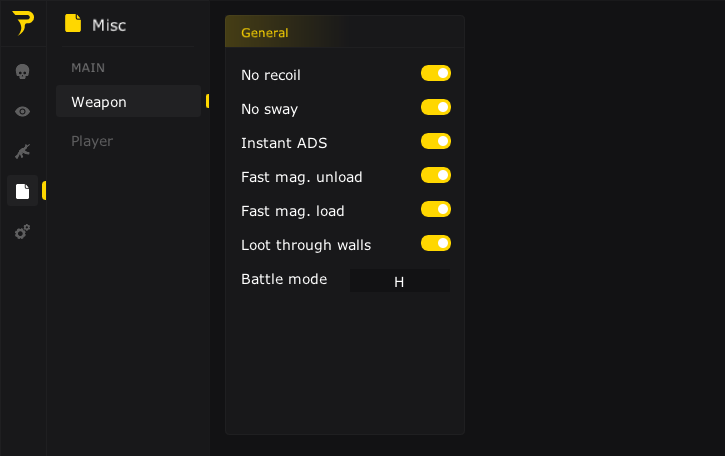
Task: Open the skull icon section in sidebar
Action: point(22,71)
